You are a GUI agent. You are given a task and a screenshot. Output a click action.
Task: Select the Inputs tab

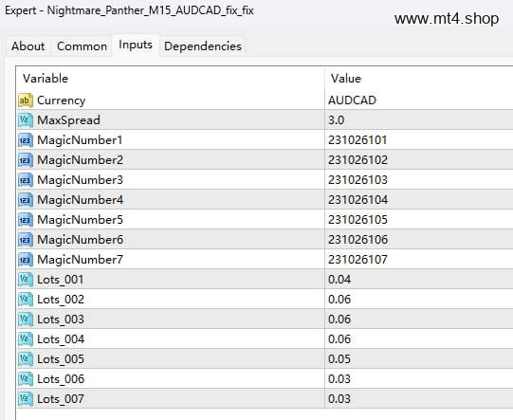pos(136,45)
